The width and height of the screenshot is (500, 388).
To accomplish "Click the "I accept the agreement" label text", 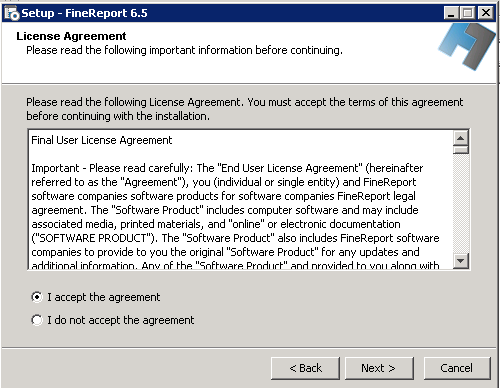I will 104,297.
